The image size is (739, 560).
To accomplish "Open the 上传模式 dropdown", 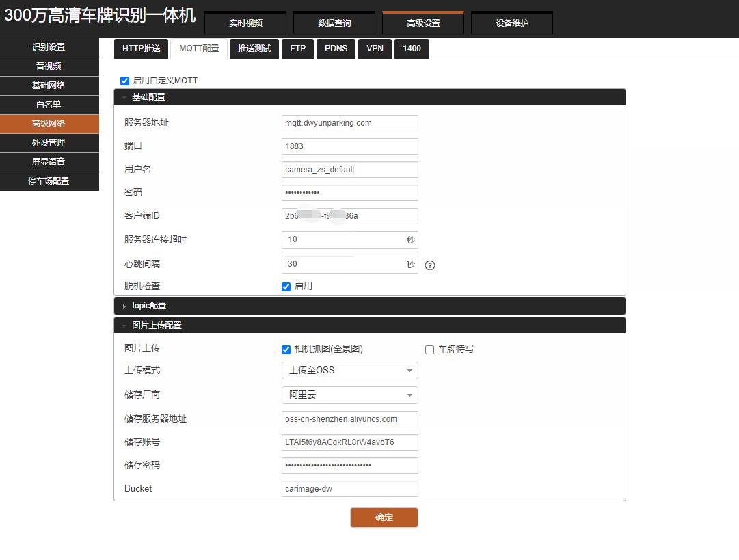I will pyautogui.click(x=349, y=370).
